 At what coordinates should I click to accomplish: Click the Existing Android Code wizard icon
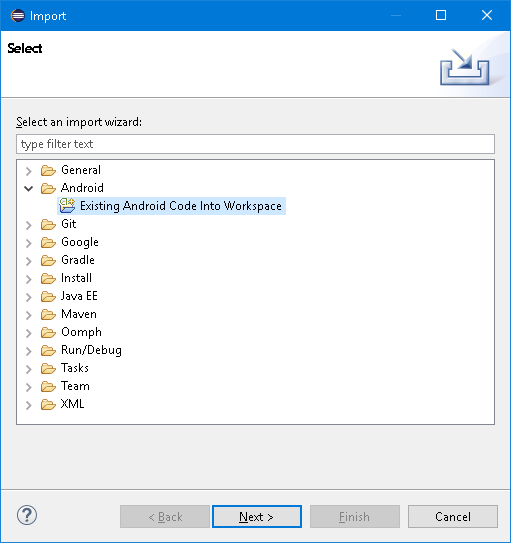click(x=67, y=206)
